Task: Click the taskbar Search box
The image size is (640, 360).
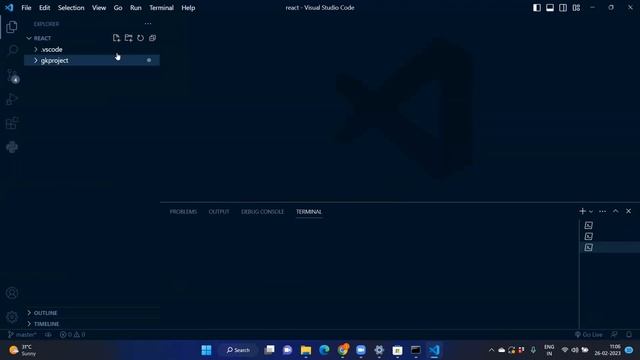Action: click(x=238, y=350)
